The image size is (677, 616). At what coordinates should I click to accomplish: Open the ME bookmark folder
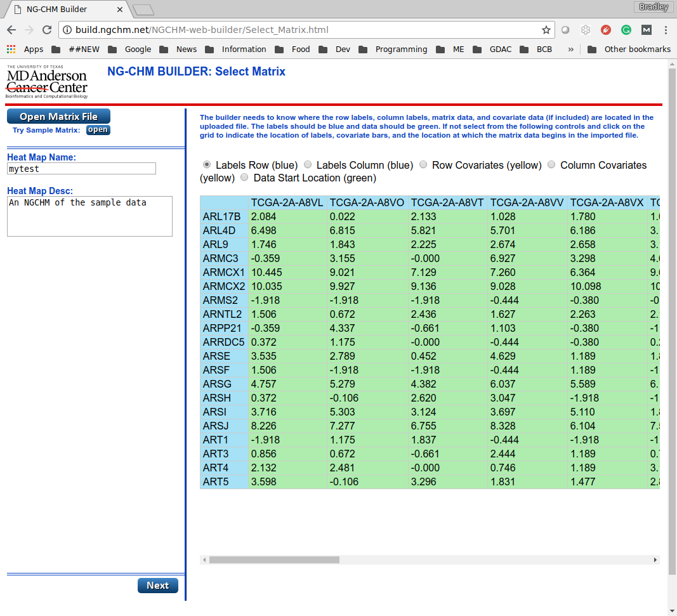click(x=450, y=49)
